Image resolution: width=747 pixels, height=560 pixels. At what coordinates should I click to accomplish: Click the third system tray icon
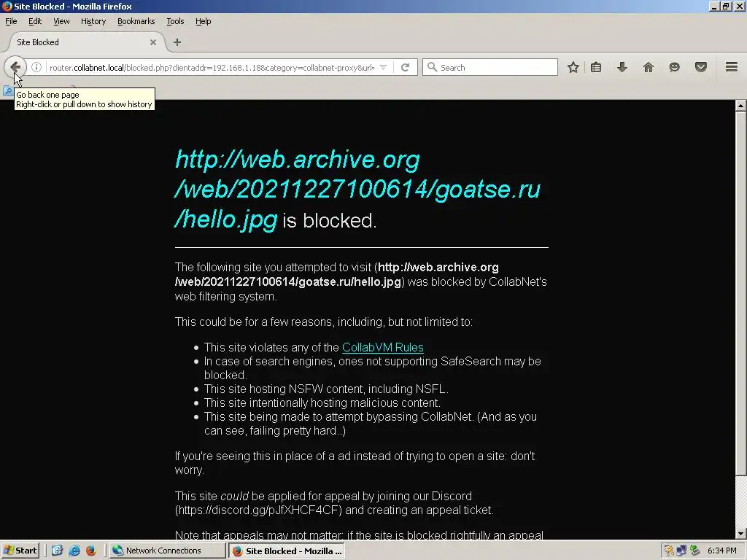pyautogui.click(x=694, y=551)
